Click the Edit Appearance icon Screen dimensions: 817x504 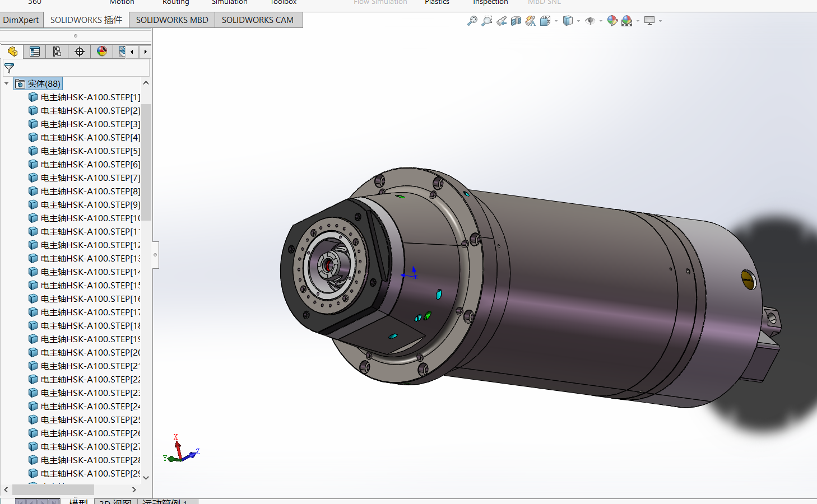[612, 20]
